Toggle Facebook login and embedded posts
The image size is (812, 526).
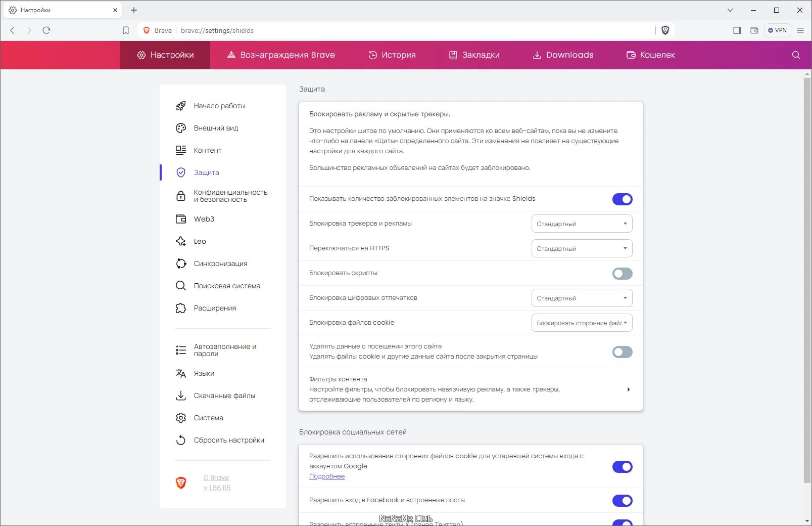click(x=622, y=501)
